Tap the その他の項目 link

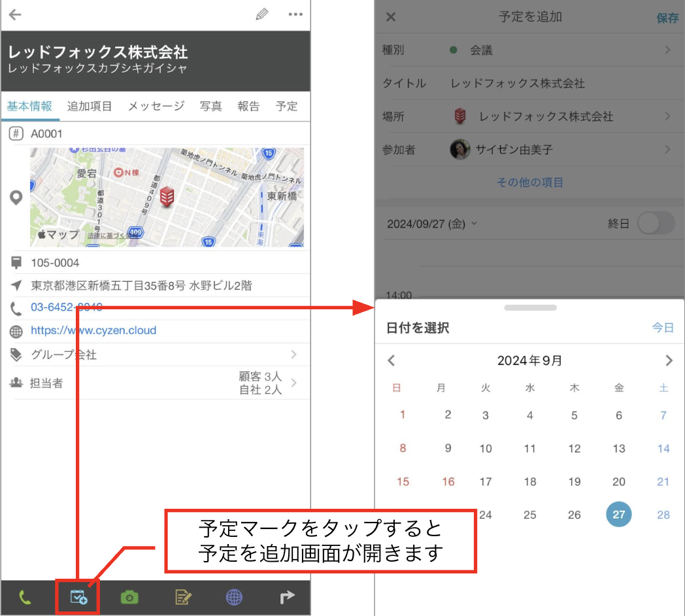(x=530, y=182)
